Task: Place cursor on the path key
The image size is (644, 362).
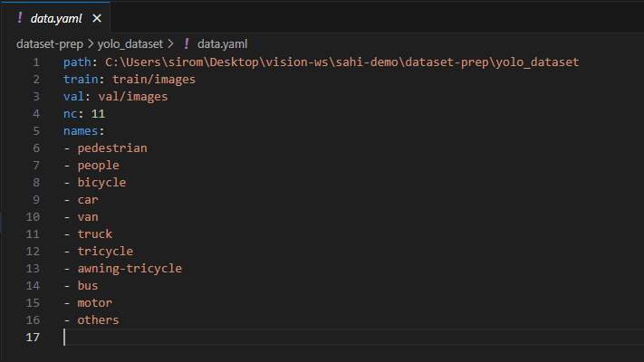Action: 77,62
